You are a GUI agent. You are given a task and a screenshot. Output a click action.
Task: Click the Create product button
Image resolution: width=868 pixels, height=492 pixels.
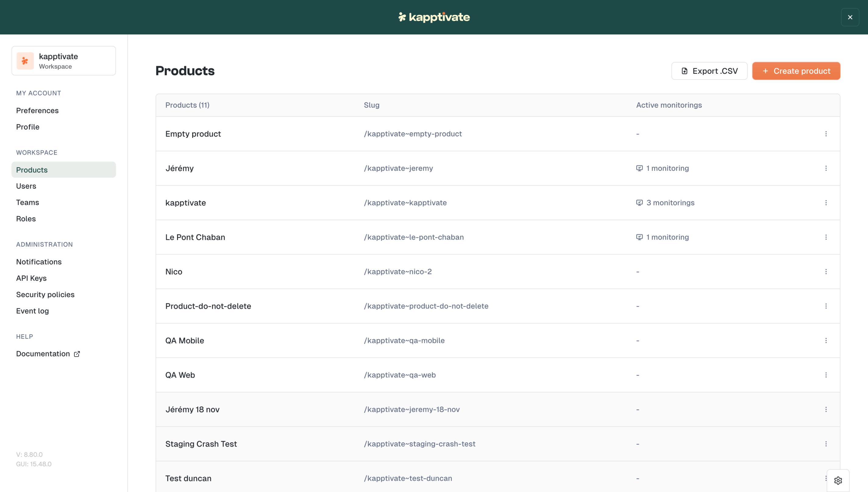pos(796,71)
